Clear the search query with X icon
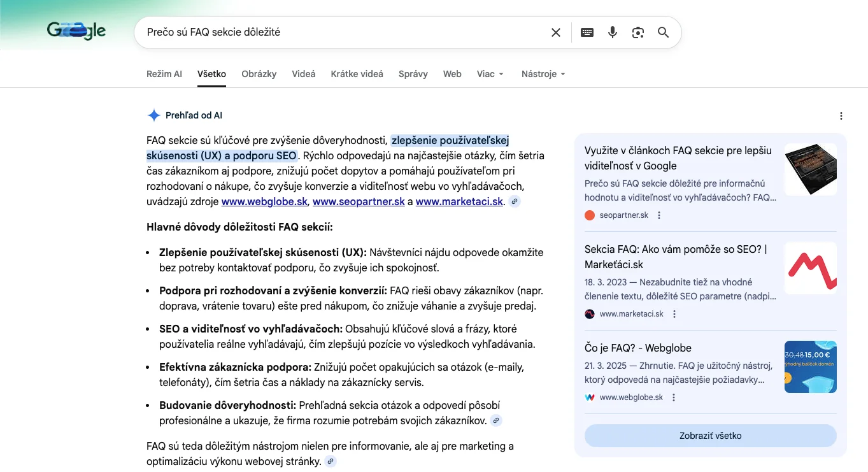The height and width of the screenshot is (472, 868). (556, 32)
